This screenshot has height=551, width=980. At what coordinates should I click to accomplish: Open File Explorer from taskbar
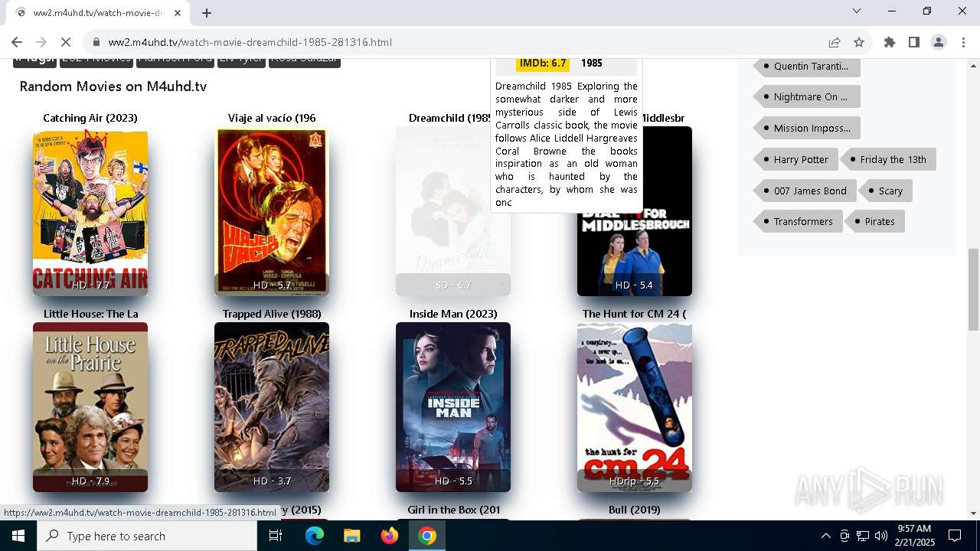click(351, 536)
